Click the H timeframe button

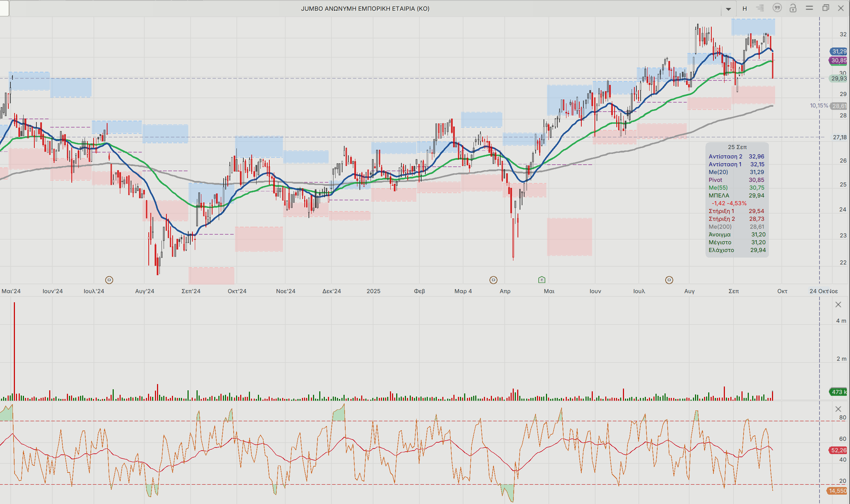pos(745,9)
